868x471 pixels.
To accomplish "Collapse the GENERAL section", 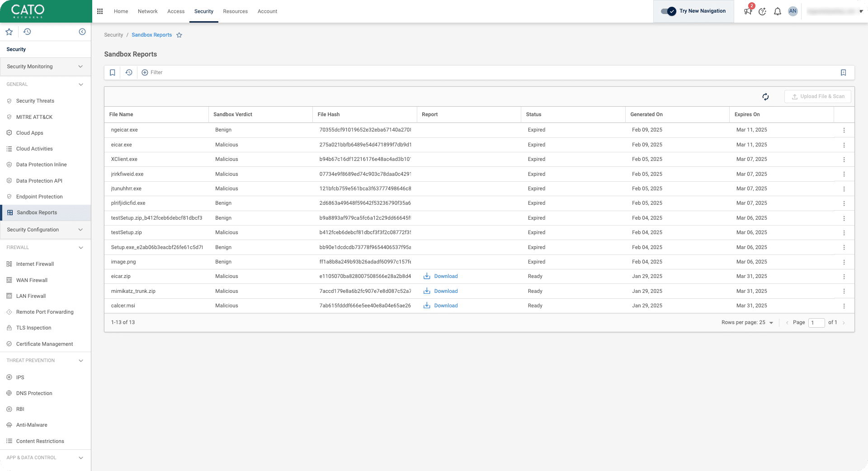I will (81, 85).
